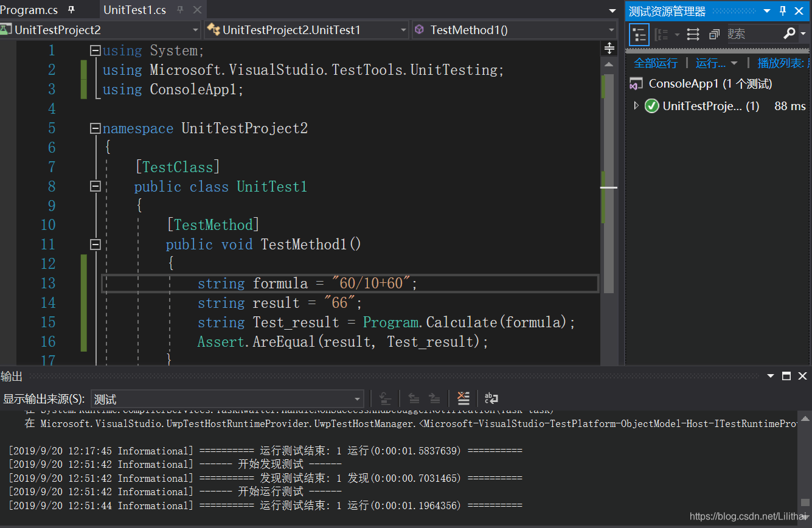The width and height of the screenshot is (812, 528).
Task: Select the UnitTest1.cs tab
Action: tap(134, 10)
